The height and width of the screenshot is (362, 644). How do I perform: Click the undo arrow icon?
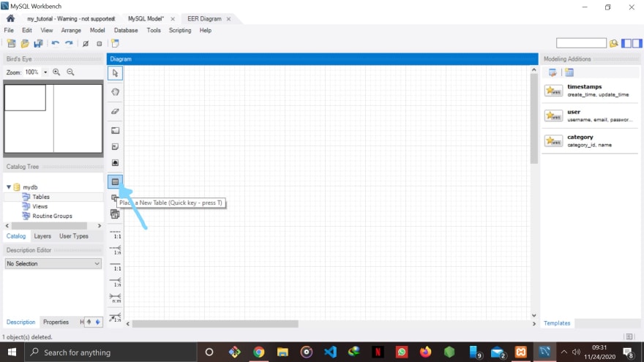tap(56, 43)
